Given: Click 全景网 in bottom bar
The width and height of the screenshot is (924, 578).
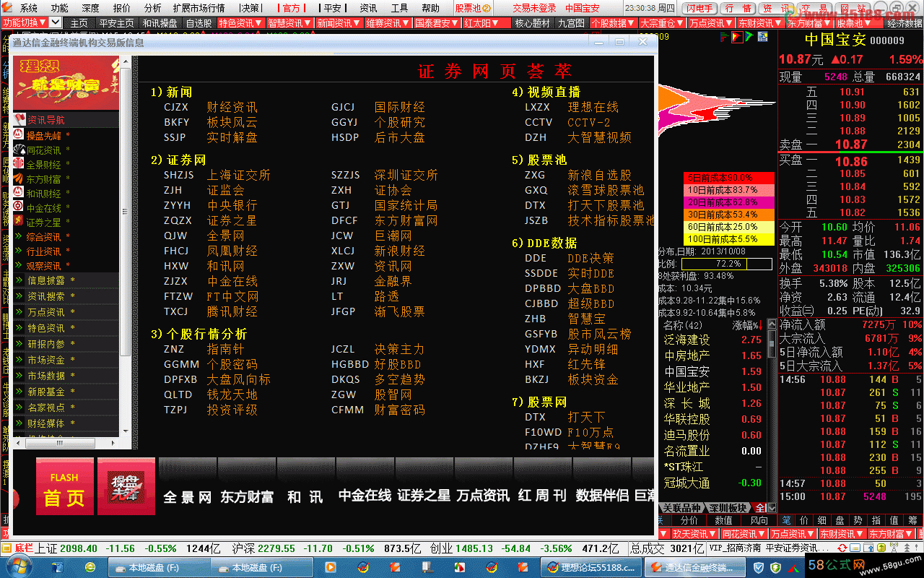Looking at the screenshot, I should [187, 497].
